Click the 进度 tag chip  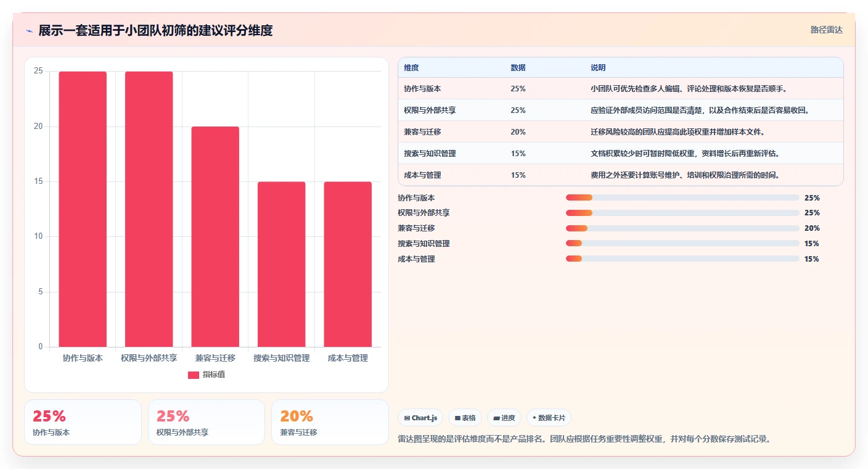[504, 418]
